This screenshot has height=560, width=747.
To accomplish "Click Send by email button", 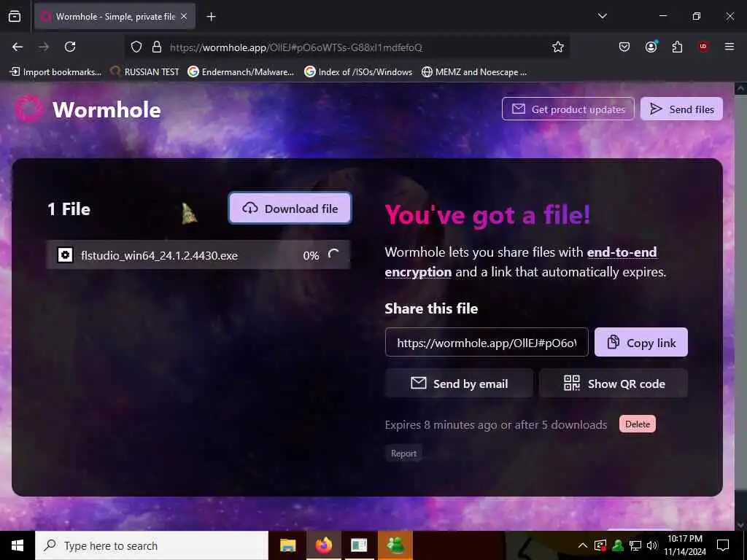I will [x=460, y=384].
